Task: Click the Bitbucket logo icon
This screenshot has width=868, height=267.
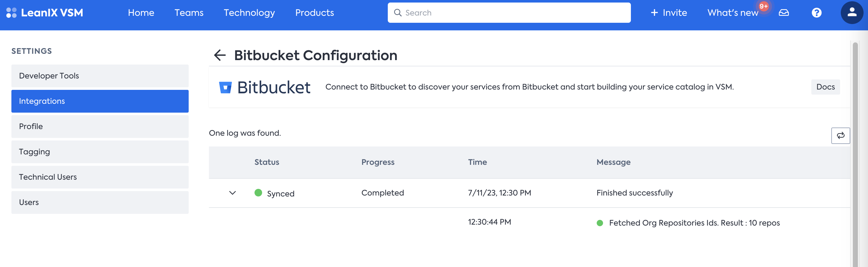Action: [x=225, y=87]
